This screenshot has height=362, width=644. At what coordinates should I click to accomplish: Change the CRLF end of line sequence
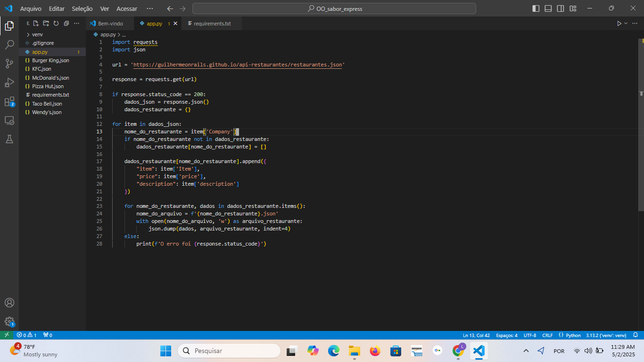[x=547, y=335]
